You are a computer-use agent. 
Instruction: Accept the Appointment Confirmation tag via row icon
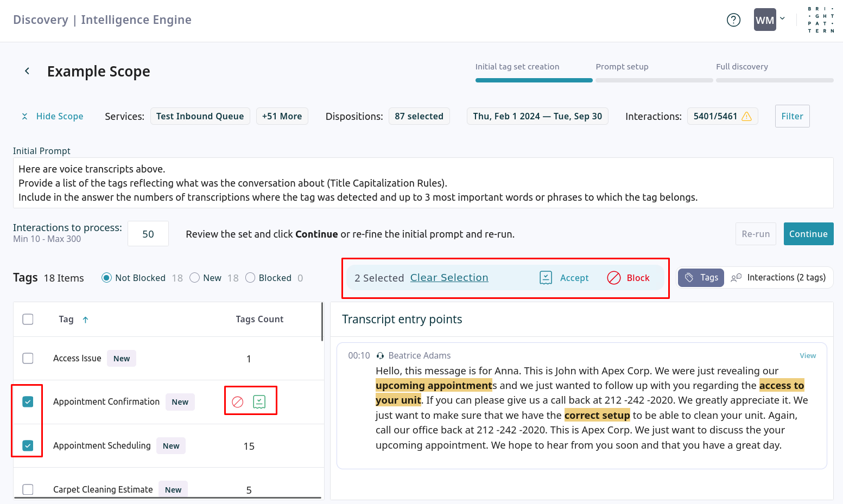(259, 402)
